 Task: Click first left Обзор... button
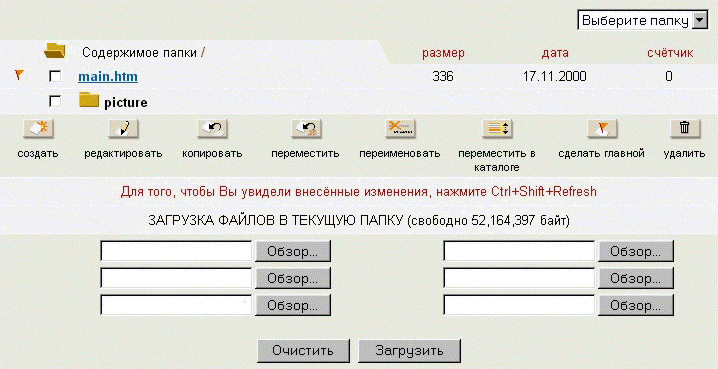click(x=293, y=251)
